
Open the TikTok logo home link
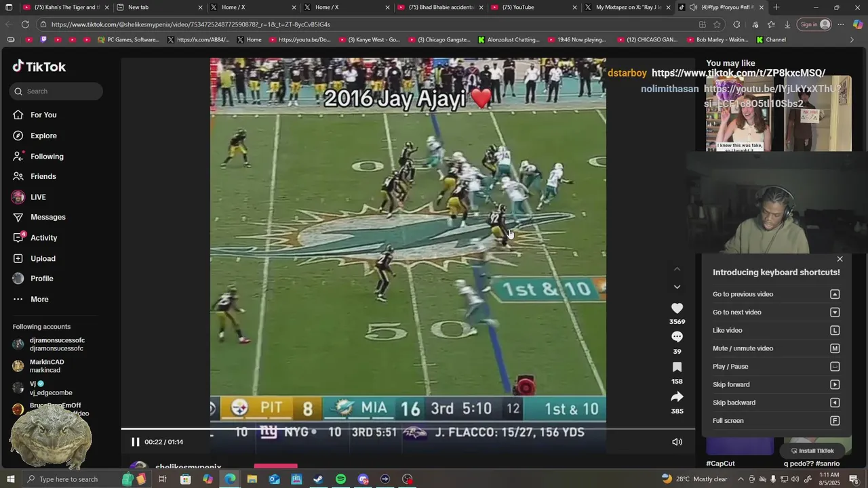pyautogui.click(x=39, y=66)
